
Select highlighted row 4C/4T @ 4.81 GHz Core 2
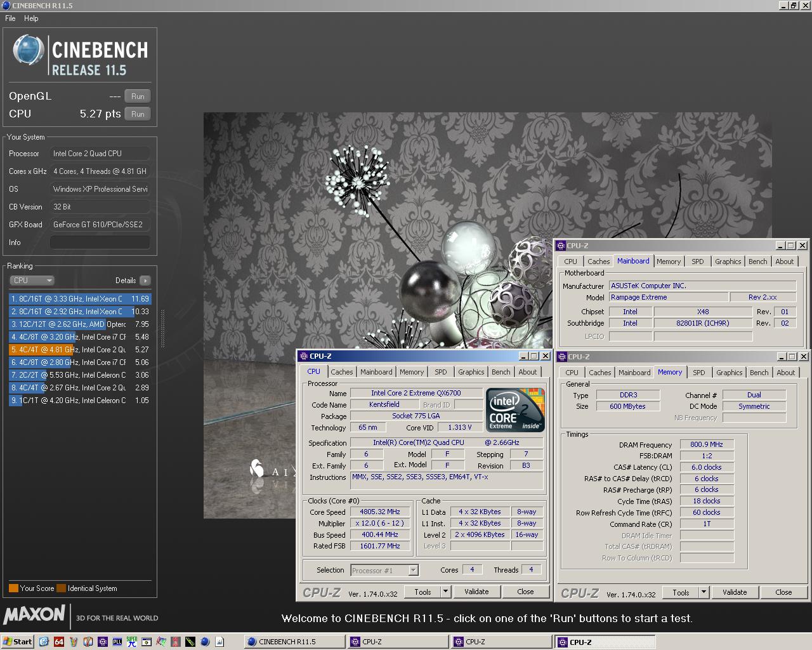[x=80, y=350]
